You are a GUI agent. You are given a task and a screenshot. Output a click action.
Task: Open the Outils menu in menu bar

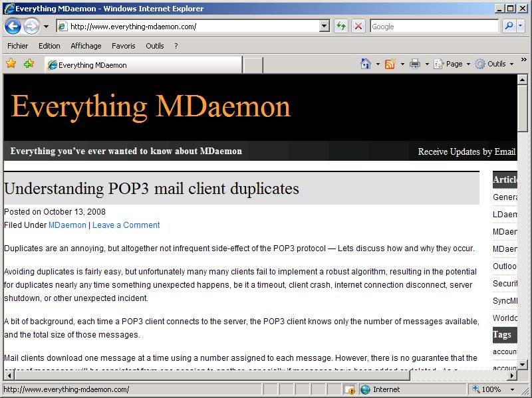click(155, 46)
